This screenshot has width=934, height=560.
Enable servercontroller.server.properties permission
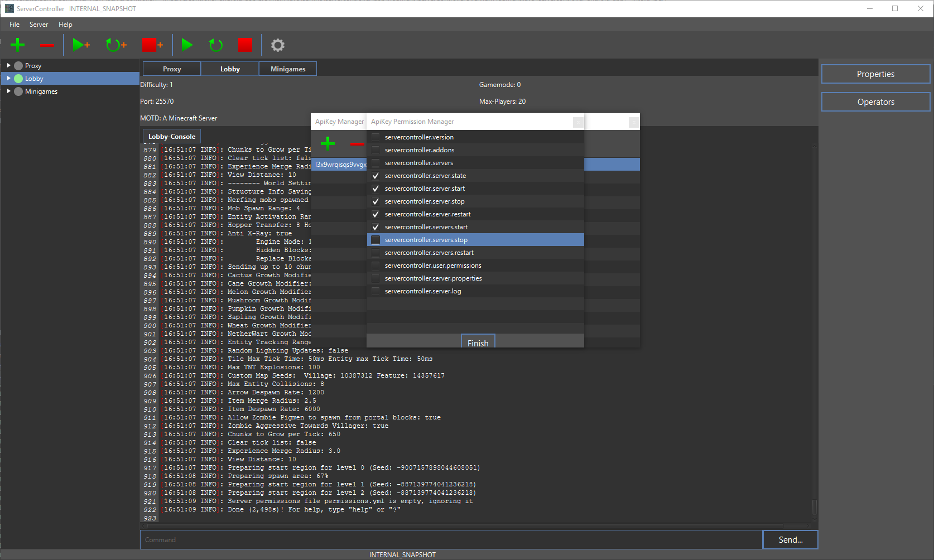pos(375,278)
